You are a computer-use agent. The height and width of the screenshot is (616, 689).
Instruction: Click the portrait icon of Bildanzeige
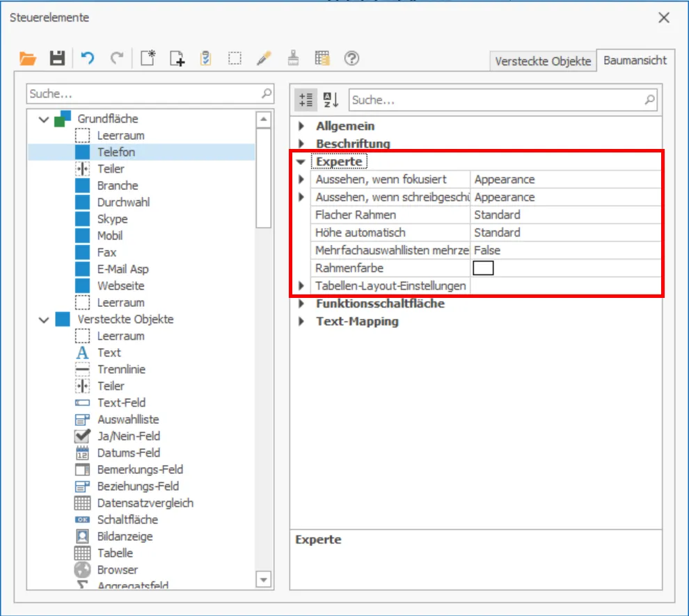click(x=82, y=536)
